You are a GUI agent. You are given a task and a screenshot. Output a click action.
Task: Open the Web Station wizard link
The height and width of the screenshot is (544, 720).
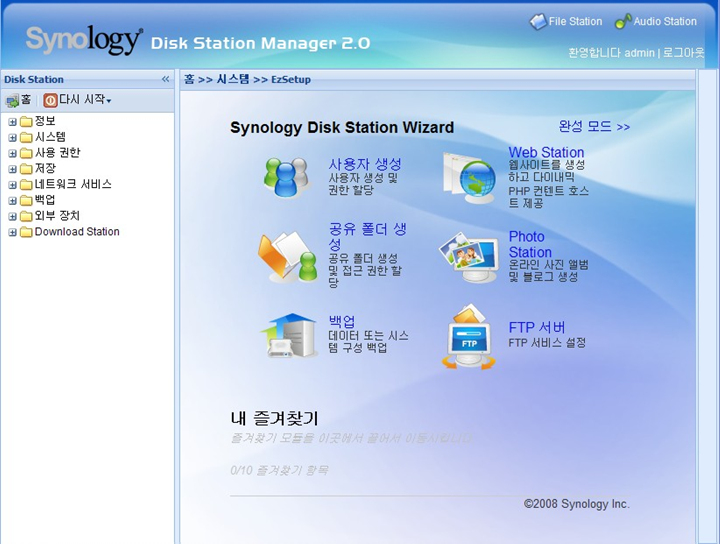tap(546, 152)
